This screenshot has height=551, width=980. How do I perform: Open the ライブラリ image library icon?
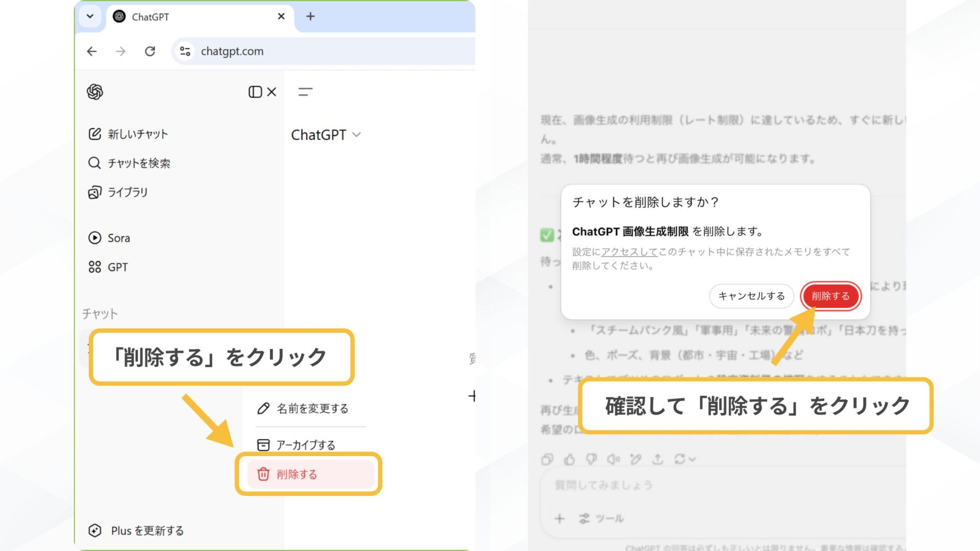94,192
